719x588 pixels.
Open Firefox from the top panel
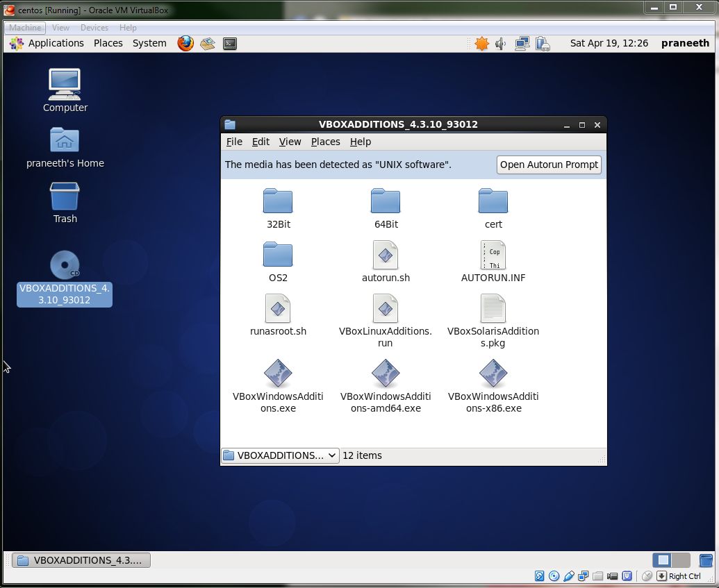pyautogui.click(x=185, y=43)
